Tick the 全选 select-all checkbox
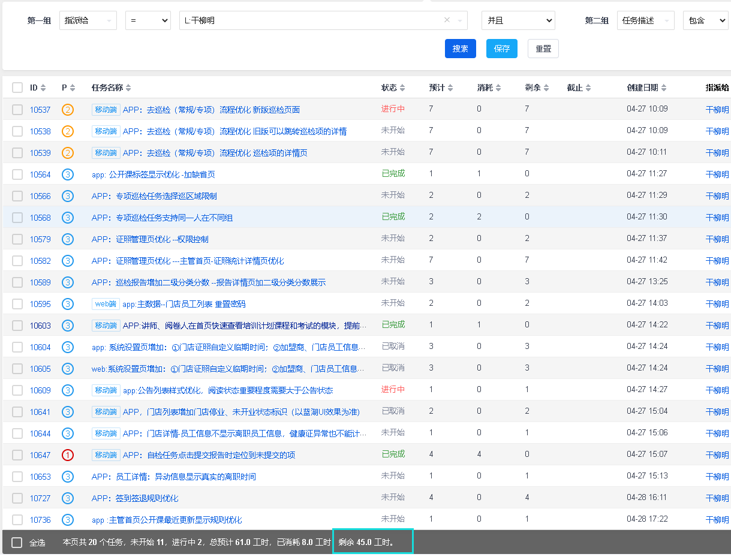 click(17, 543)
